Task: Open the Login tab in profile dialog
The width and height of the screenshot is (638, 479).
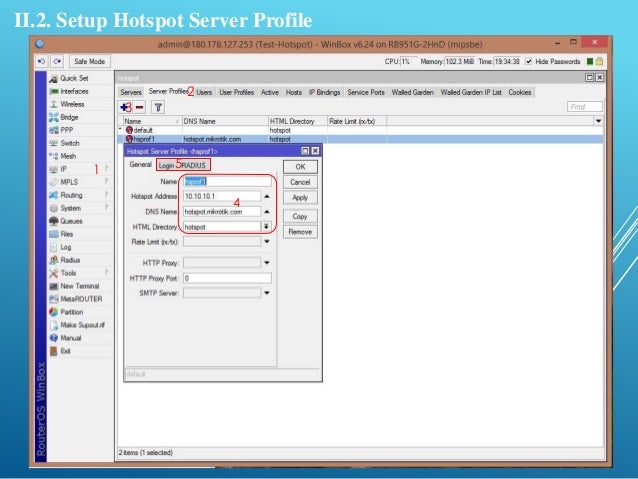Action: point(166,165)
